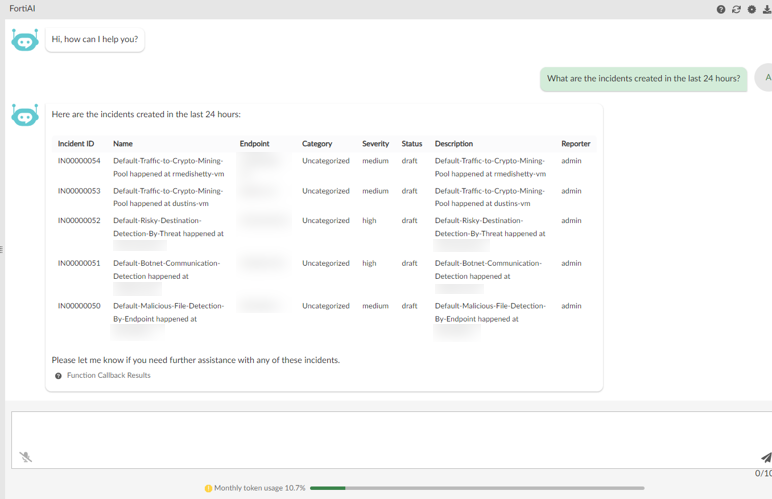
Task: Select incident IN00000051
Action: [x=79, y=263]
